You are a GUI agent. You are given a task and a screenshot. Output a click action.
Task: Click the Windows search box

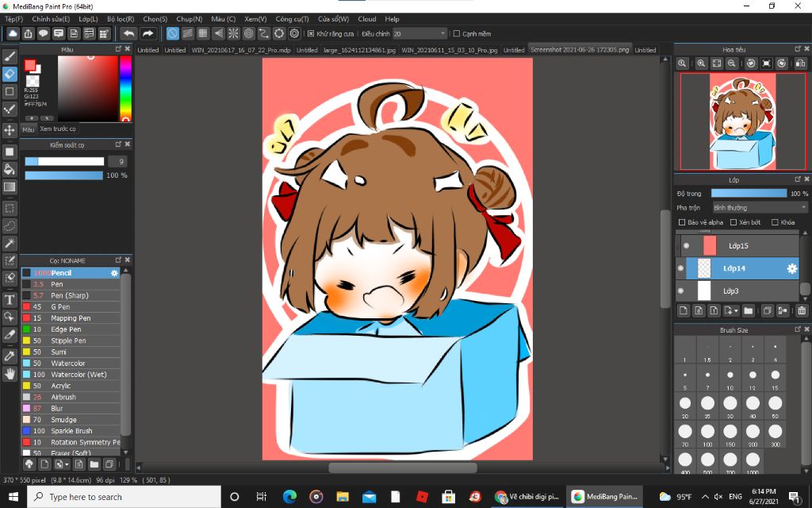click(124, 497)
